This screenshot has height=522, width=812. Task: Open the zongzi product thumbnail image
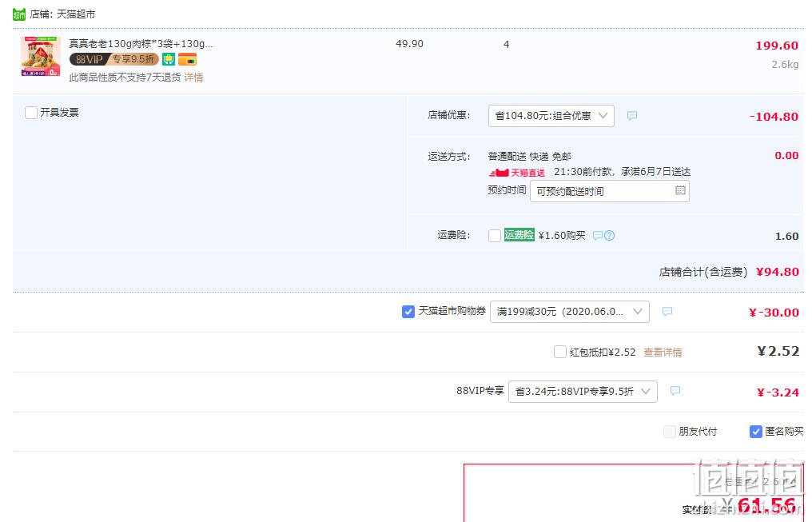41,57
